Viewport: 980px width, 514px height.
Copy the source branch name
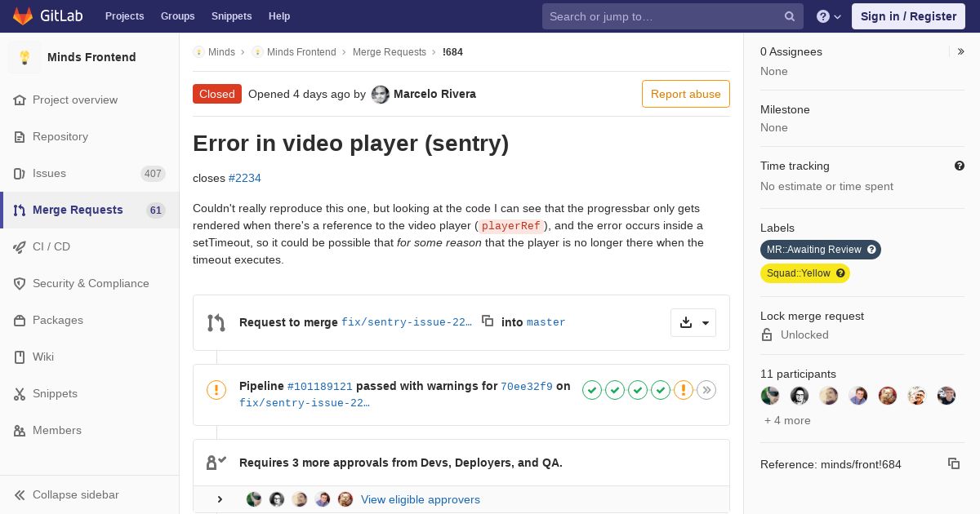click(488, 321)
